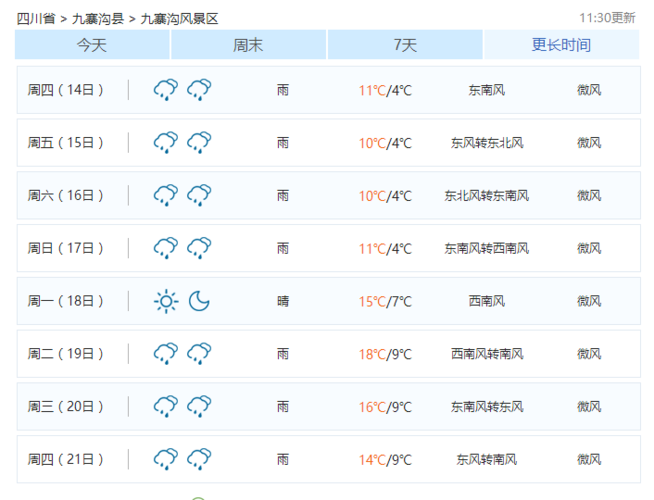654x500 pixels.
Task: Click the nighttime rain icon for 周二 19日
Action: click(x=199, y=354)
